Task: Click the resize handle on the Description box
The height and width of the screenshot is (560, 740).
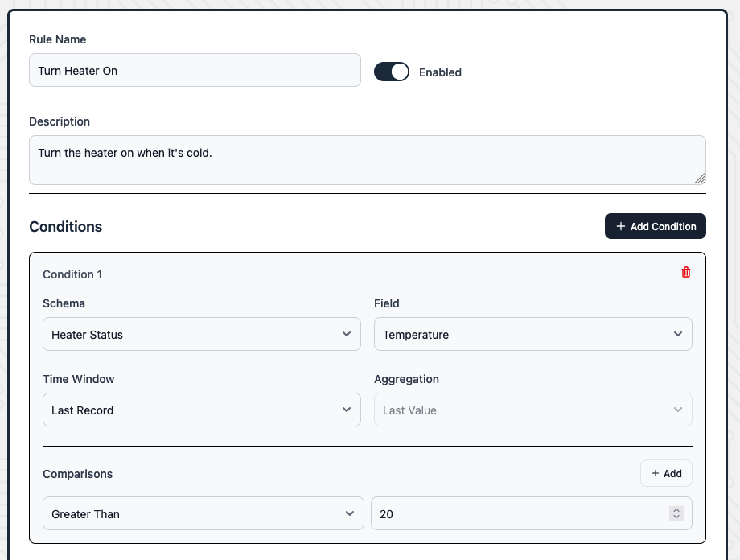Action: pyautogui.click(x=699, y=179)
